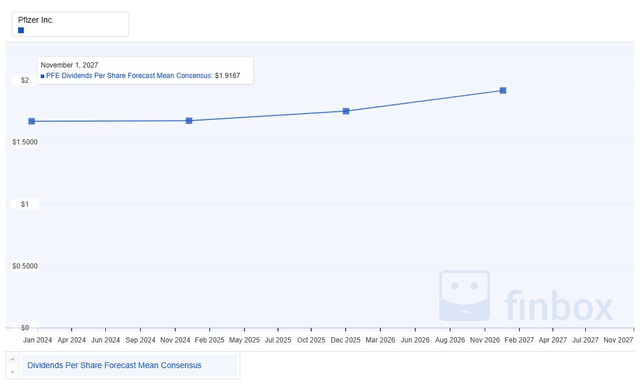The width and height of the screenshot is (640, 385).
Task: Click the Apr 2027 x-axis label
Action: click(553, 340)
